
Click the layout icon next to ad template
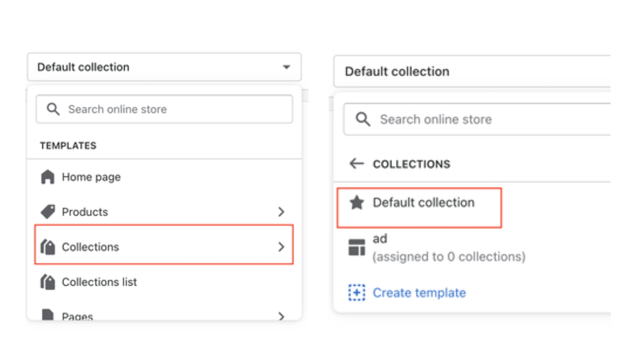[357, 248]
